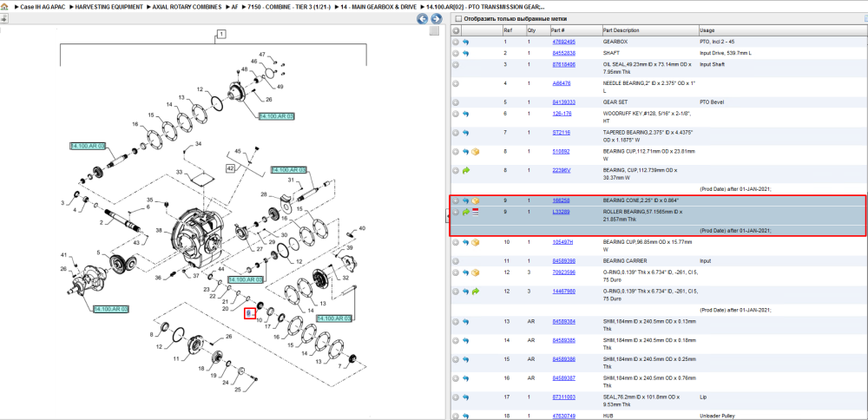The height and width of the screenshot is (420, 868).
Task: Click yellow box icon in 105497H row
Action: 475,242
